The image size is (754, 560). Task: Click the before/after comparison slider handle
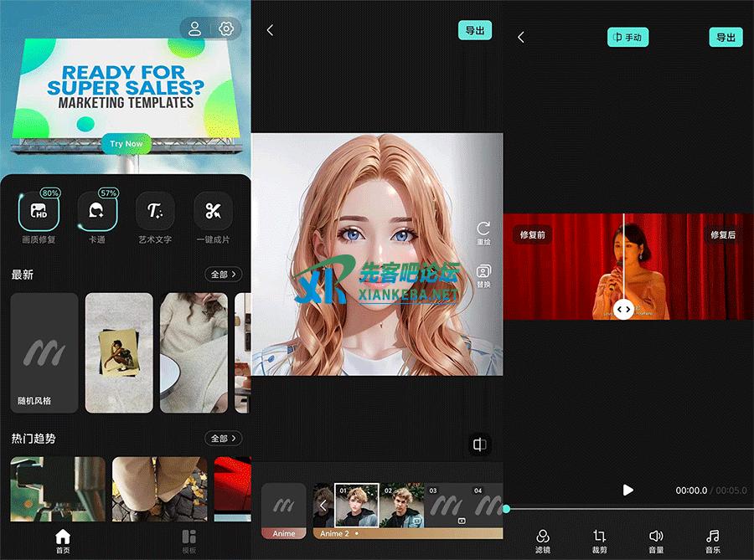623,309
